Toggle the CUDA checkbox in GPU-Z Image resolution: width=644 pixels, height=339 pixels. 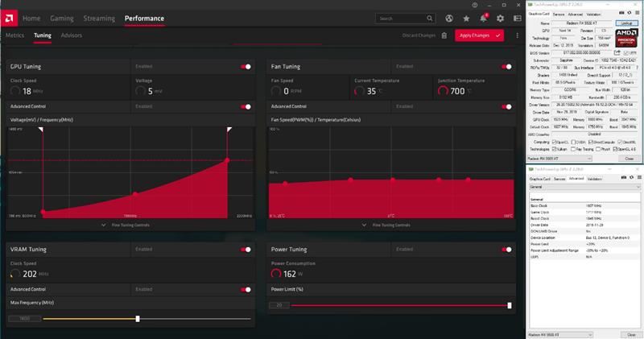point(573,143)
